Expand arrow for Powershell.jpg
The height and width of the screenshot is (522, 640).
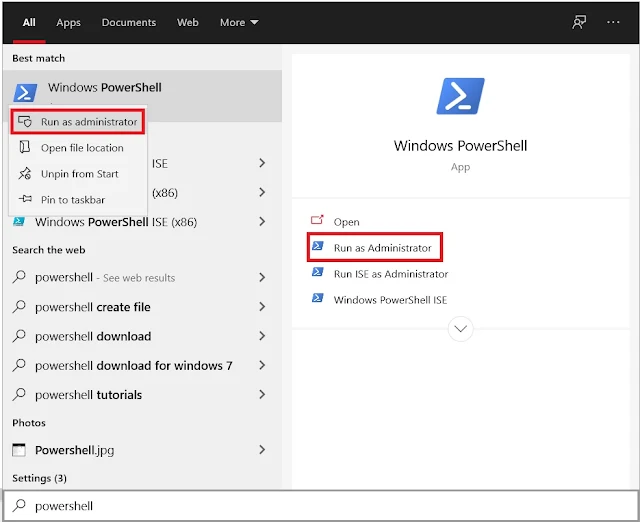click(262, 450)
